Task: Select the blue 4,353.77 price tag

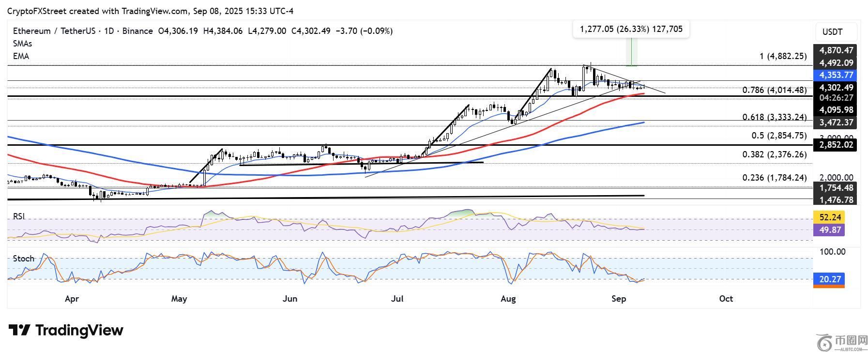Action: click(x=835, y=75)
